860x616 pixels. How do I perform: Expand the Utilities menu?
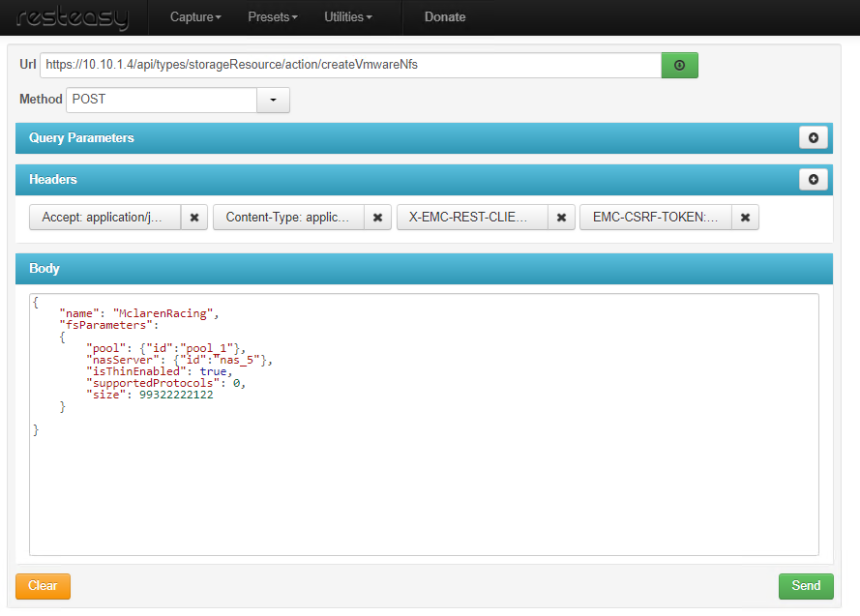point(347,17)
